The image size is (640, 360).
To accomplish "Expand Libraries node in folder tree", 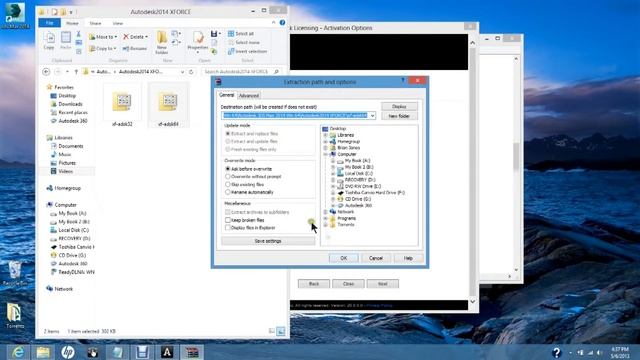I will (x=326, y=135).
